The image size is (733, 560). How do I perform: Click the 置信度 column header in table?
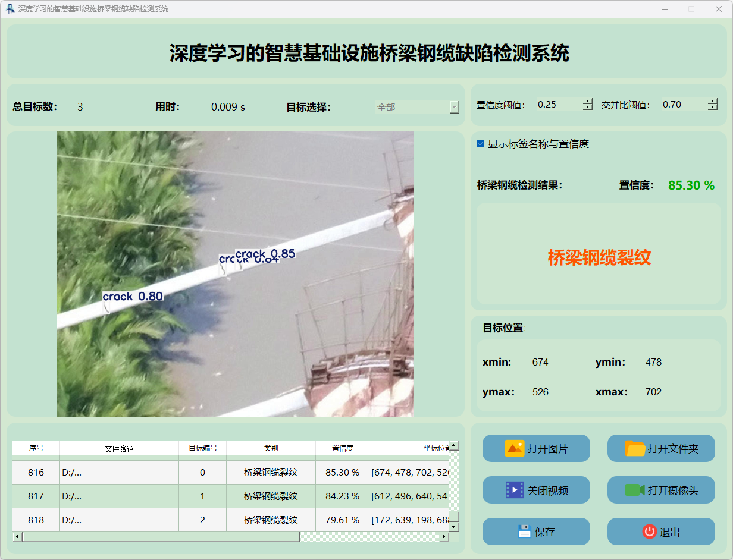[342, 448]
